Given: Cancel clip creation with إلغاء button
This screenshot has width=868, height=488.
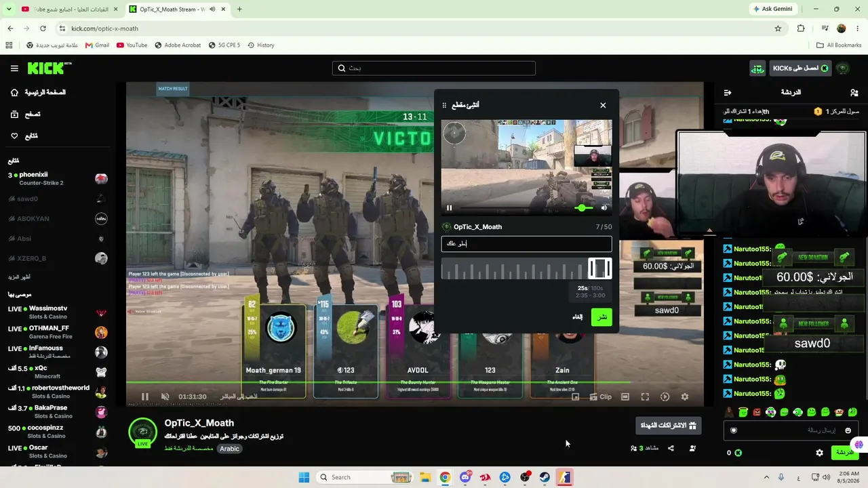Looking at the screenshot, I should [x=577, y=317].
